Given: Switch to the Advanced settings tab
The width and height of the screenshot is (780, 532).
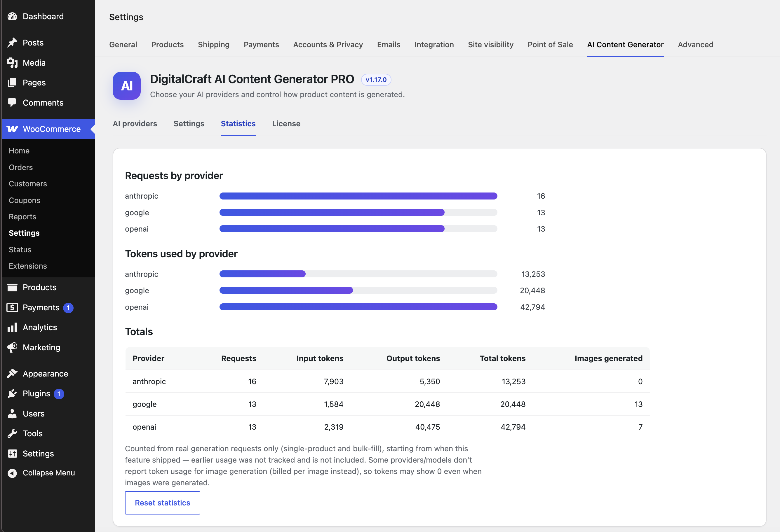Looking at the screenshot, I should [x=695, y=45].
